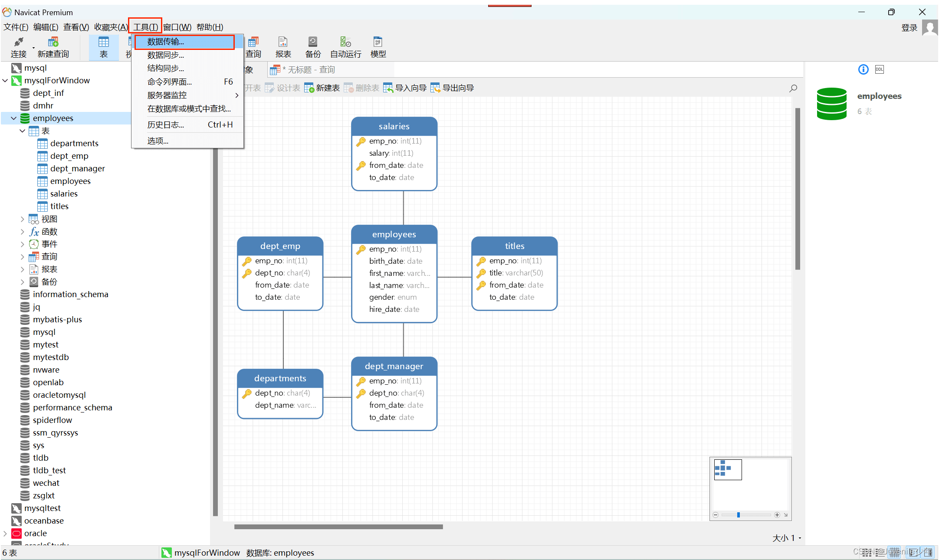Open the Report (报表) toolbar icon
This screenshot has height=560, width=939.
pos(283,43)
